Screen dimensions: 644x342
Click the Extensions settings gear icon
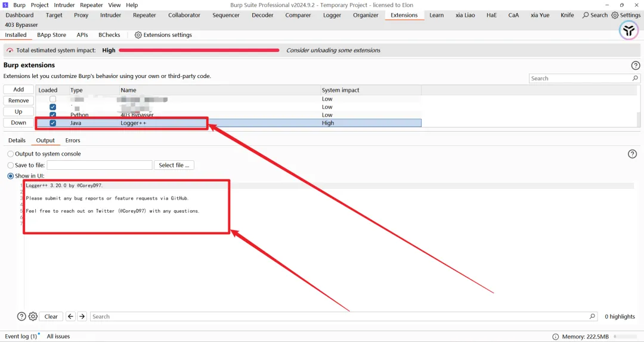[x=138, y=35]
